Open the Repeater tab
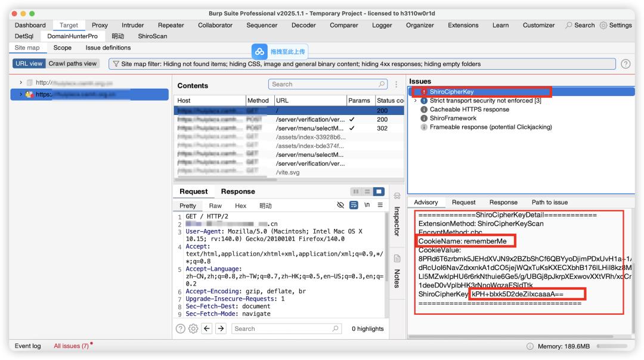This screenshot has width=644, height=360. point(171,25)
